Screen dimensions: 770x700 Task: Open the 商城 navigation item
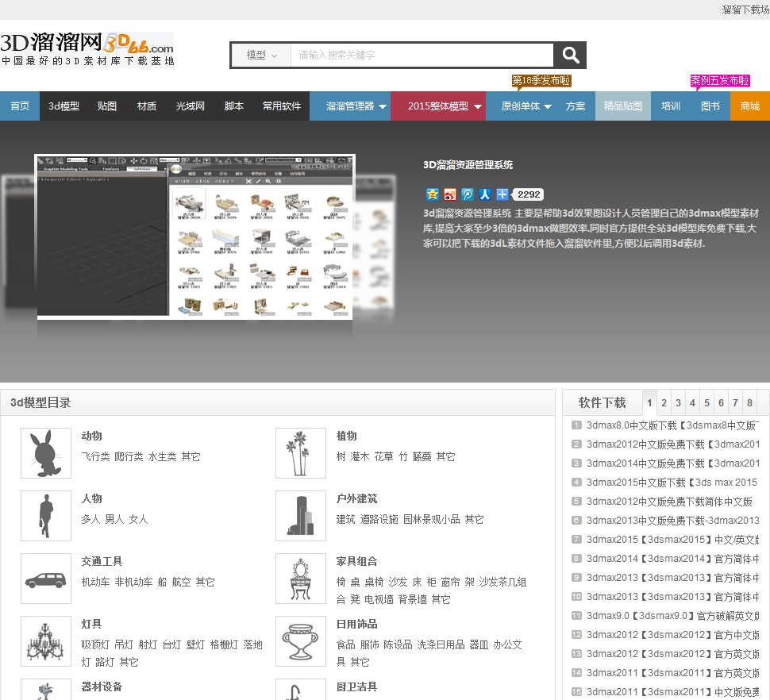[x=750, y=106]
